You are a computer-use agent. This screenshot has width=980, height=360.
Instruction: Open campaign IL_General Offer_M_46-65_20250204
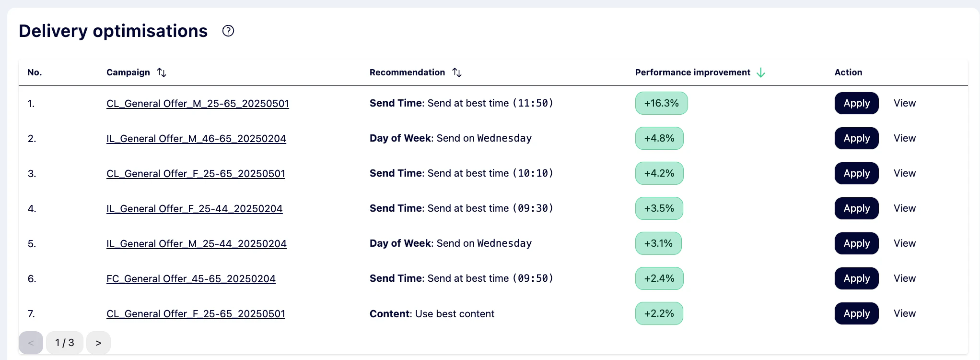pyautogui.click(x=196, y=138)
